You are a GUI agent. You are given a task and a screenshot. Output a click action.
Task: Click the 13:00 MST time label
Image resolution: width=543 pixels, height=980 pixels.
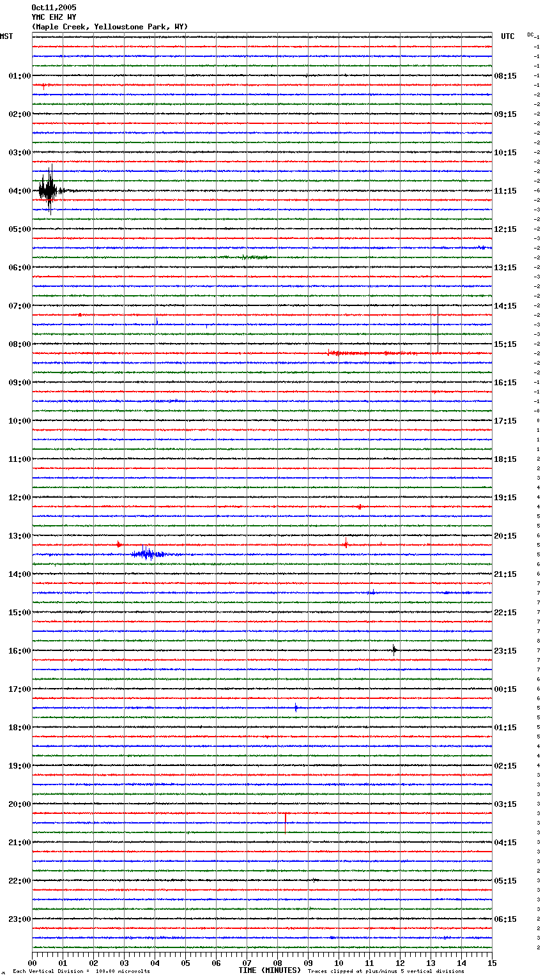click(20, 536)
